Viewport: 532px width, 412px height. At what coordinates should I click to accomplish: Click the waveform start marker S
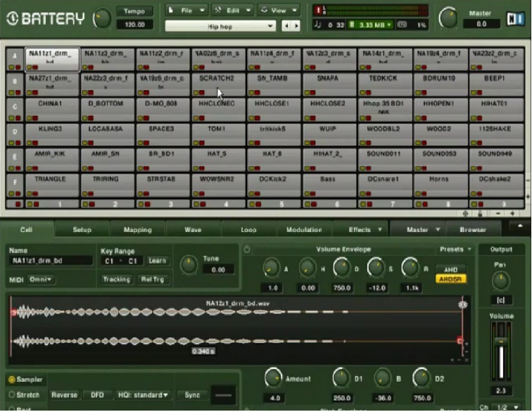(13, 312)
